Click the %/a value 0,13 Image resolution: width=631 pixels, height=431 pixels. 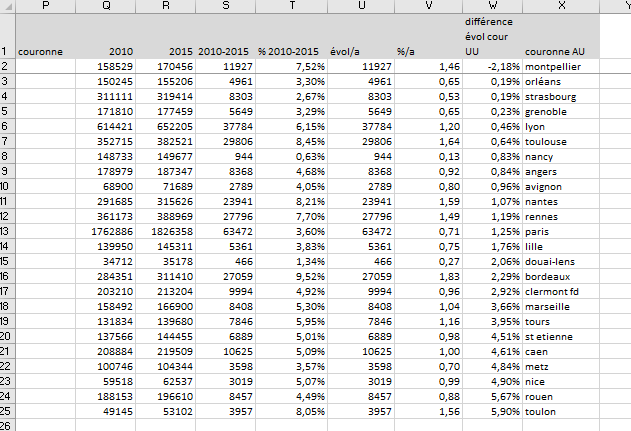click(429, 157)
